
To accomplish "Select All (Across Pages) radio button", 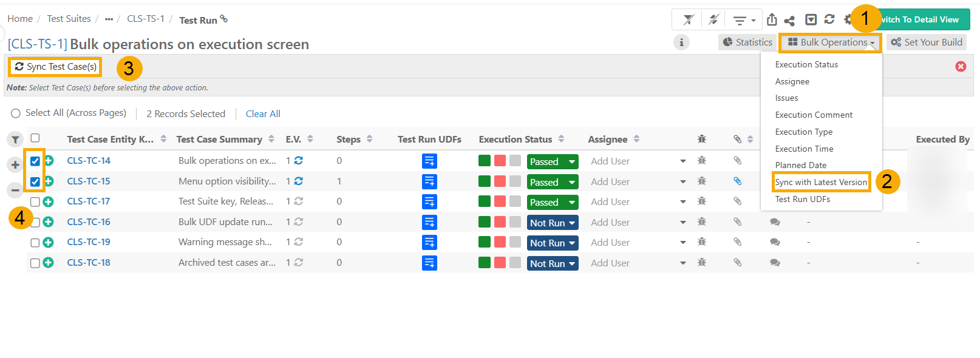I will point(16,113).
